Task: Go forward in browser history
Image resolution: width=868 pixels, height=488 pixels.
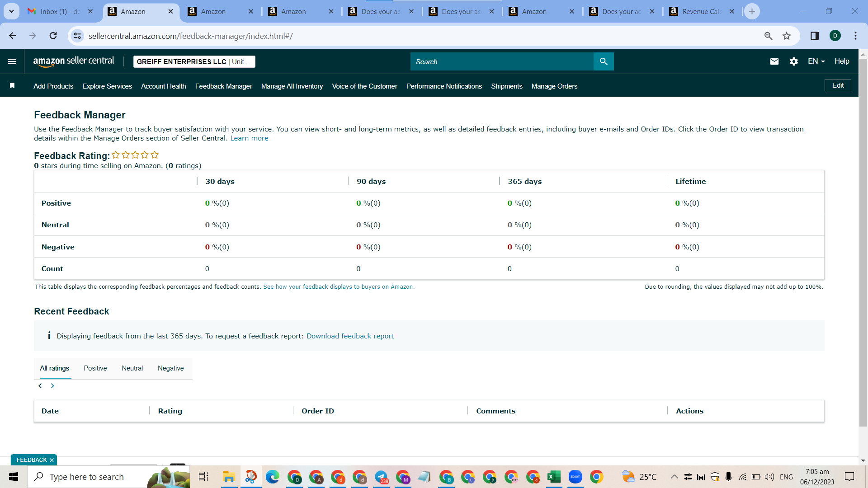Action: [33, 36]
